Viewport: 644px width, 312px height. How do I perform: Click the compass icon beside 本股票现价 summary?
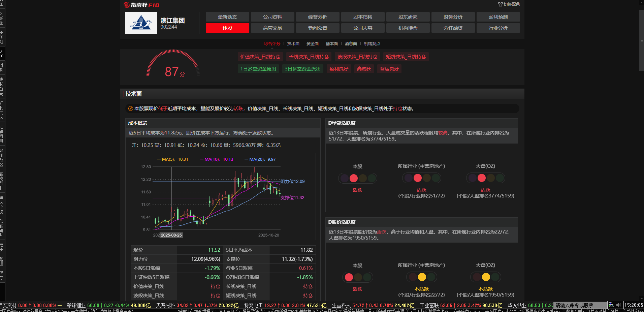(x=131, y=108)
